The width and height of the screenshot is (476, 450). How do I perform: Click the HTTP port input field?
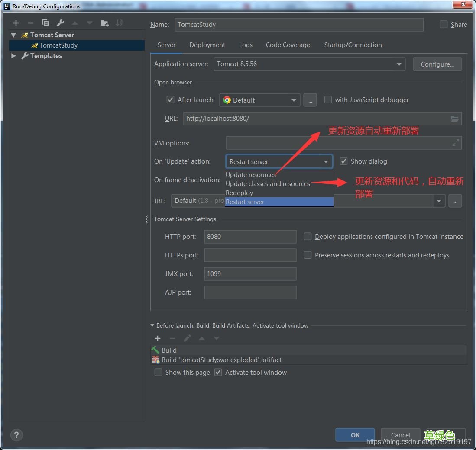click(250, 237)
